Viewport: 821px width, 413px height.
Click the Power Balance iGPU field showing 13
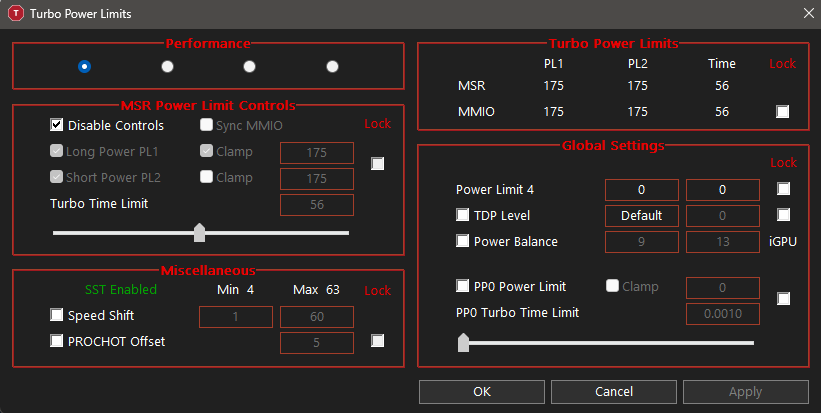pos(723,242)
